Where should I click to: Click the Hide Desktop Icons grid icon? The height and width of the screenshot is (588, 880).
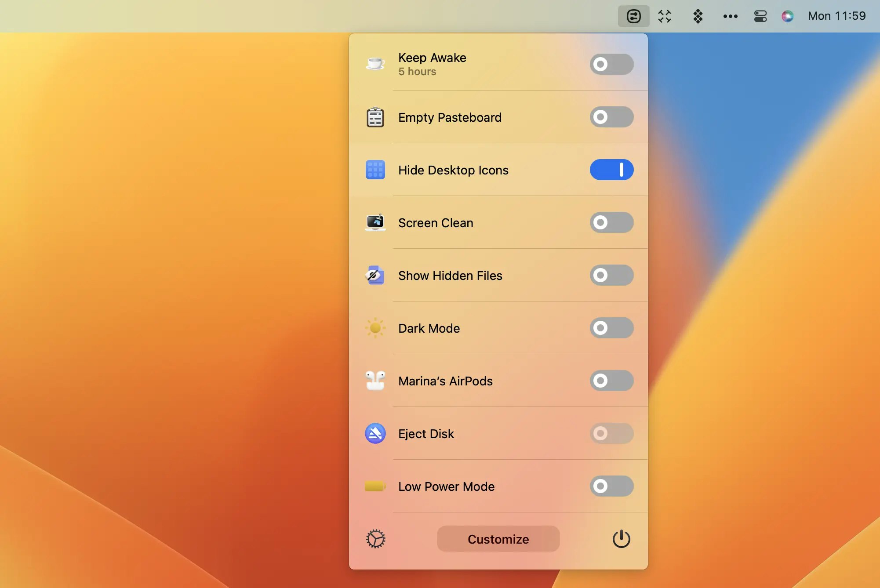pyautogui.click(x=375, y=170)
